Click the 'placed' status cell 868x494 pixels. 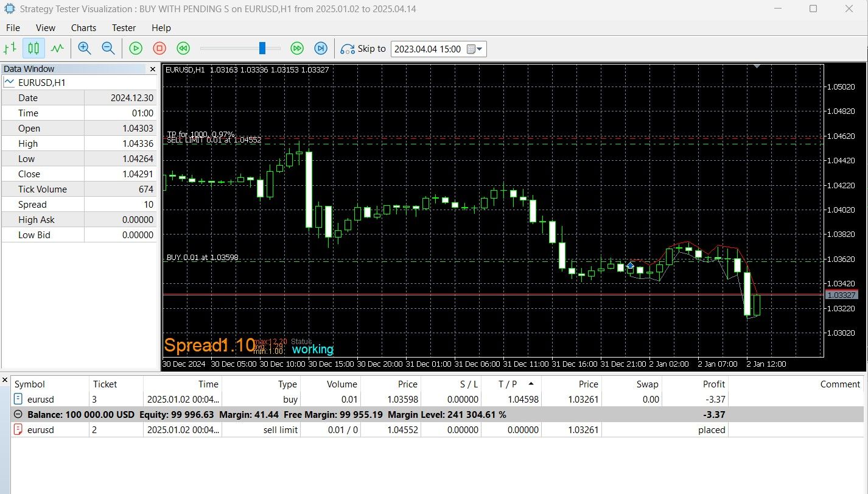712,430
